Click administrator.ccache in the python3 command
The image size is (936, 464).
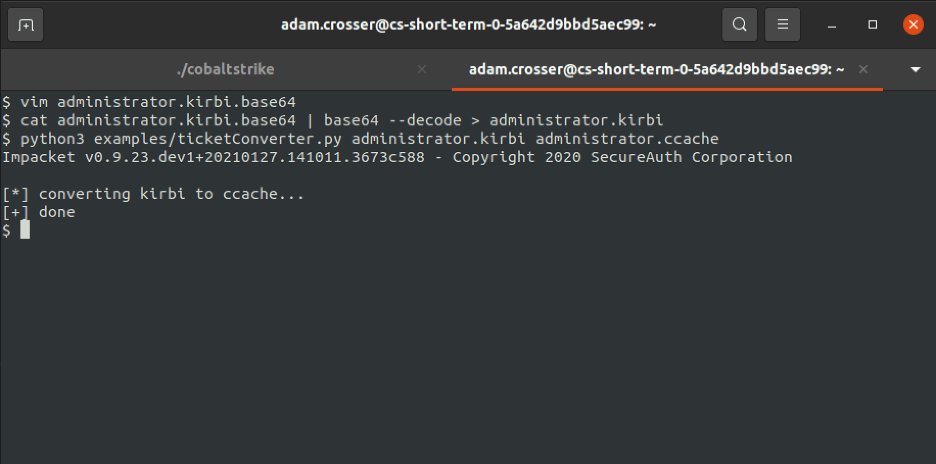[627, 139]
